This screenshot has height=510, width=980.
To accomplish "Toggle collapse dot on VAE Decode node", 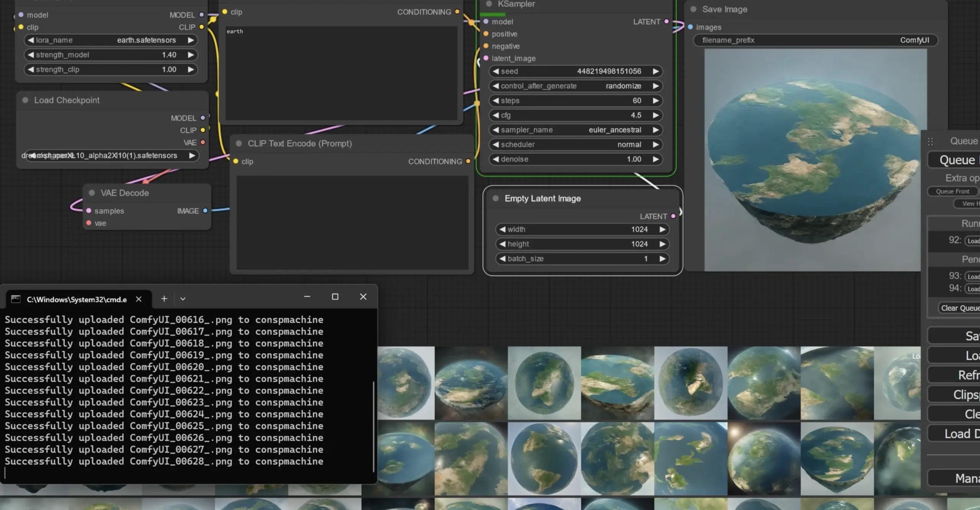I will coord(92,193).
